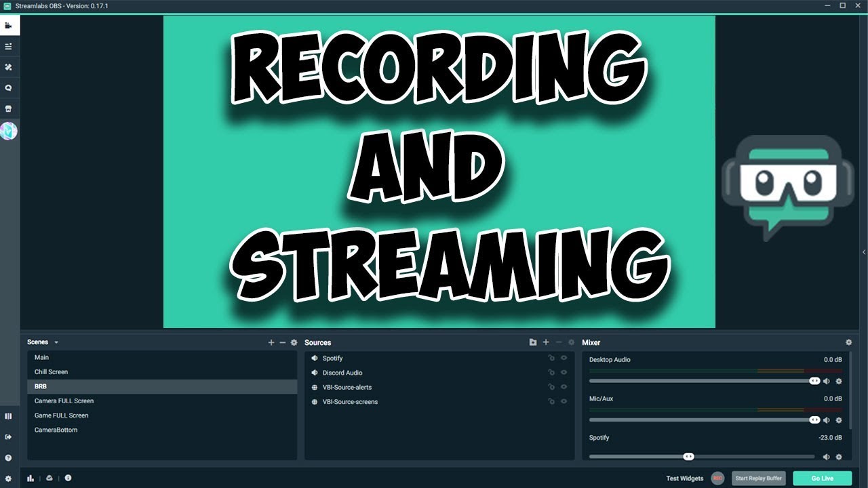This screenshot has height=488, width=868.
Task: Click the Go Live button
Action: pyautogui.click(x=821, y=478)
